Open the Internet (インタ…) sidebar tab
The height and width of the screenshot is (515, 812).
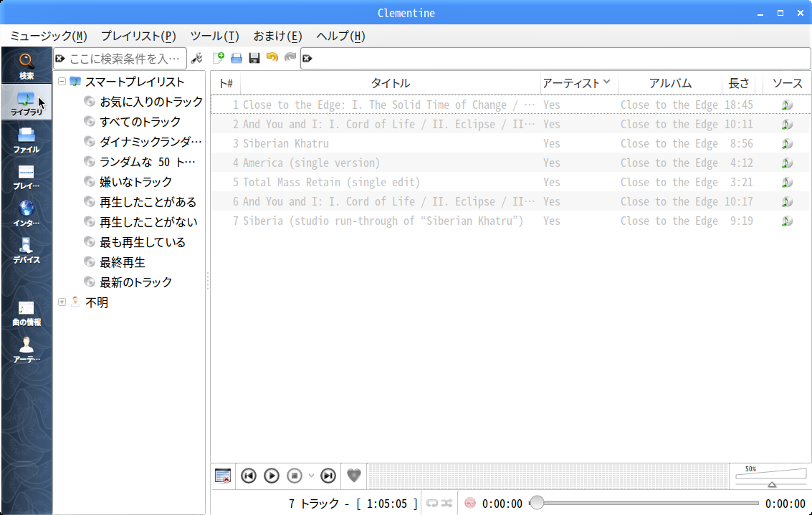pos(27,213)
